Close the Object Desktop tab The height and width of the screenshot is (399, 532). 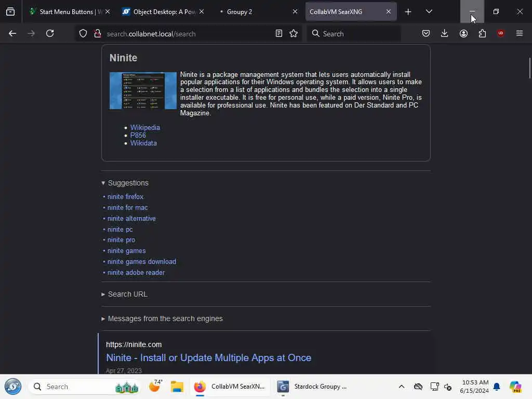(202, 11)
